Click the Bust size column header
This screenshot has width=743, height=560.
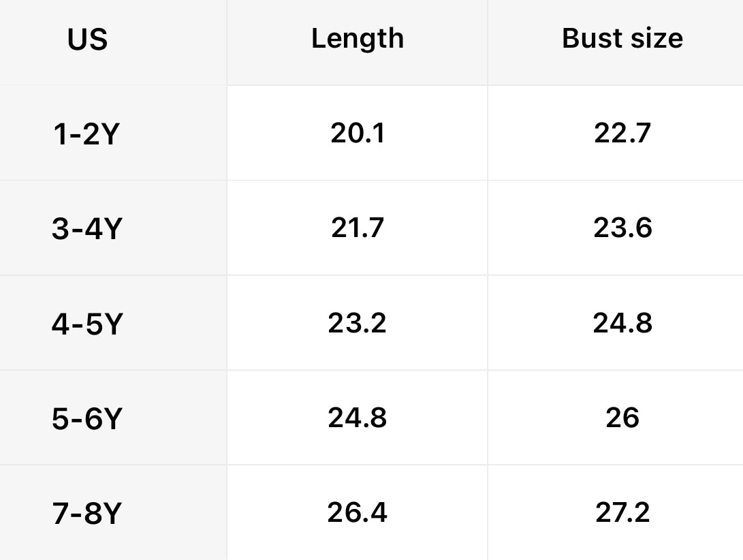[x=622, y=39]
